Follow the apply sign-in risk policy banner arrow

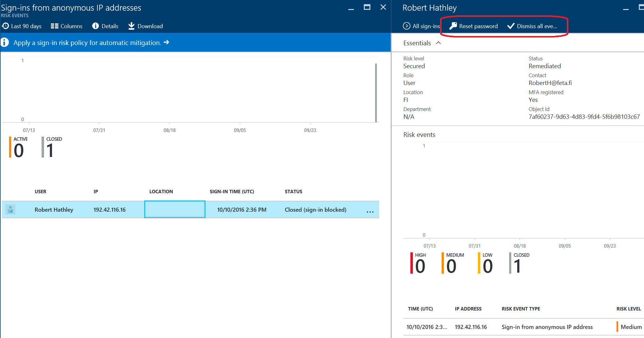coord(166,42)
